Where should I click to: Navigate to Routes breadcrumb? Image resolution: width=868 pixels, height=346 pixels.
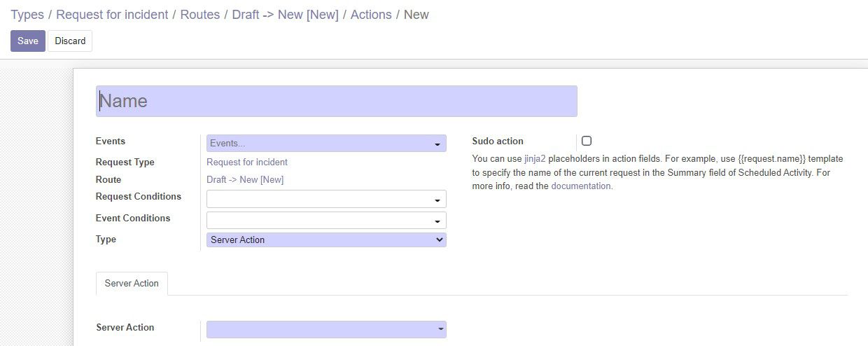coord(200,15)
